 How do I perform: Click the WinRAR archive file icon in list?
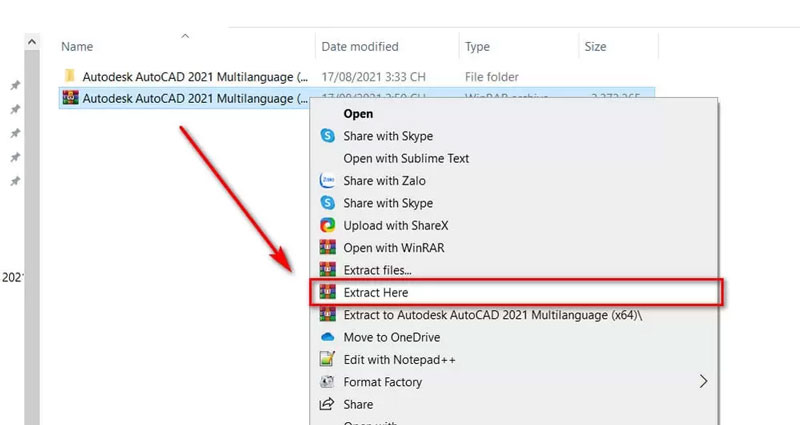click(70, 97)
